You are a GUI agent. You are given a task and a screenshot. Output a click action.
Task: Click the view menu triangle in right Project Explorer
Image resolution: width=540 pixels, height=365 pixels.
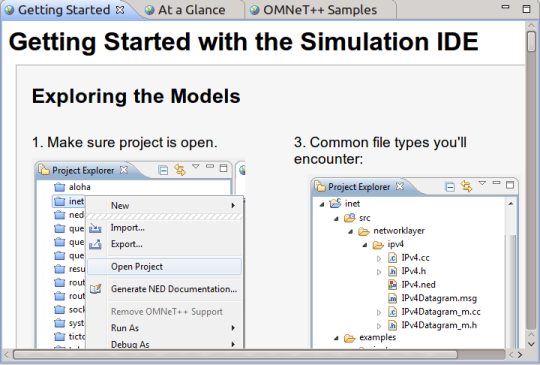pos(482,183)
